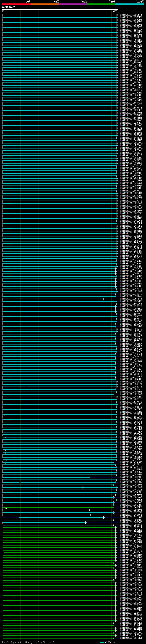Select hit label UniRef100_Q3LIA5
The width and height of the screenshot is (146, 644).
click(131, 628)
